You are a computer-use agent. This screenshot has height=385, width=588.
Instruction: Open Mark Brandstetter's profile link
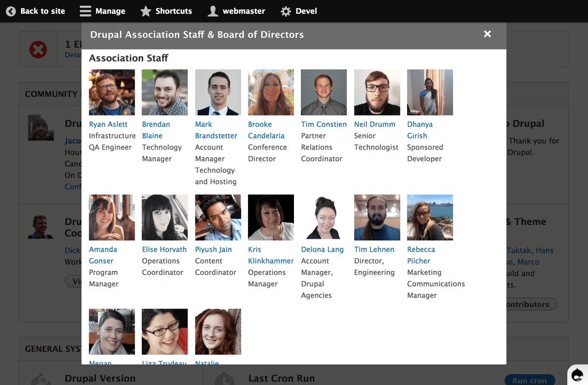tap(216, 130)
